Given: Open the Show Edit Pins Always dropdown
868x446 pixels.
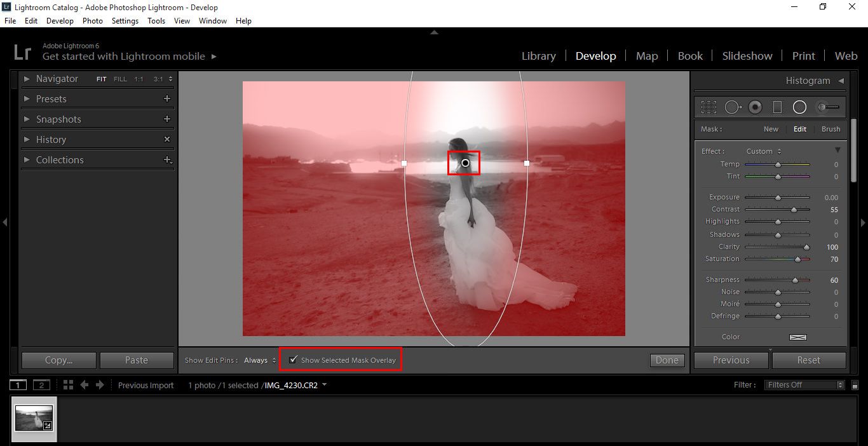Looking at the screenshot, I should (x=261, y=360).
